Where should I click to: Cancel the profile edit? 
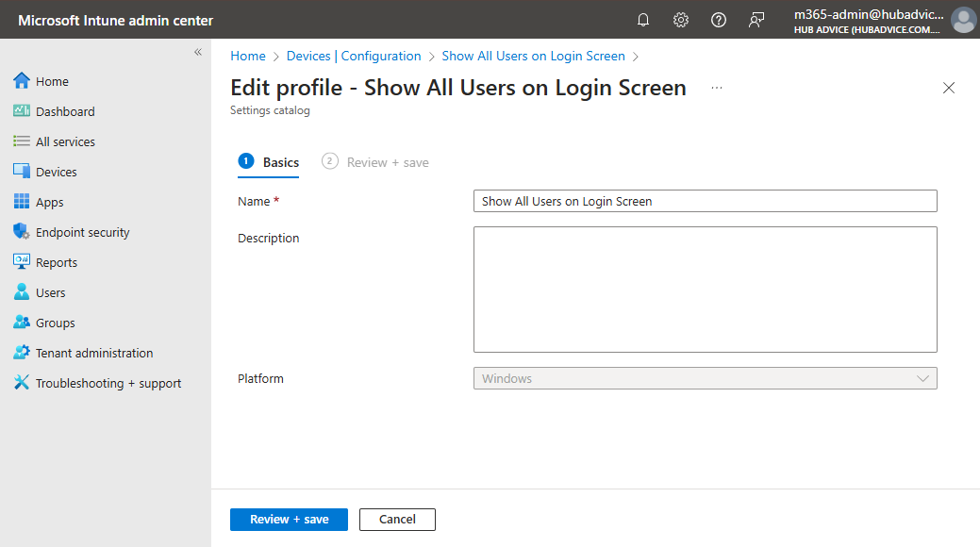(397, 520)
